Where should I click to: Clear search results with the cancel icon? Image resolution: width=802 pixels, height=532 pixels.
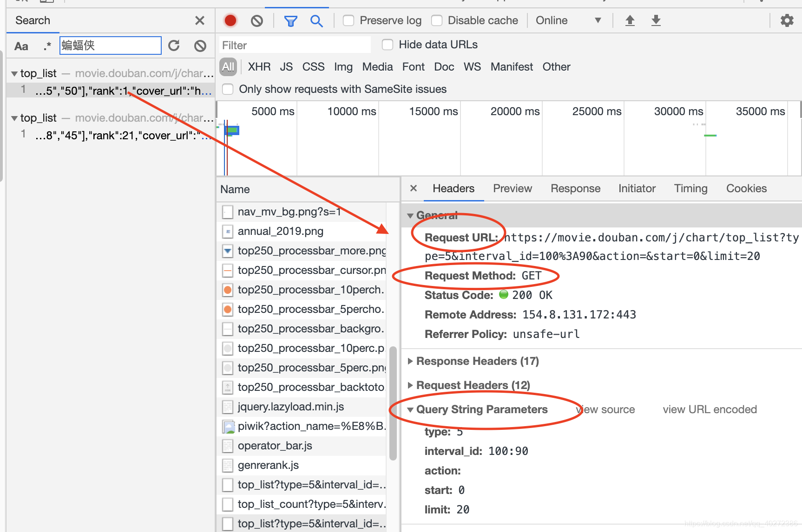[200, 45]
